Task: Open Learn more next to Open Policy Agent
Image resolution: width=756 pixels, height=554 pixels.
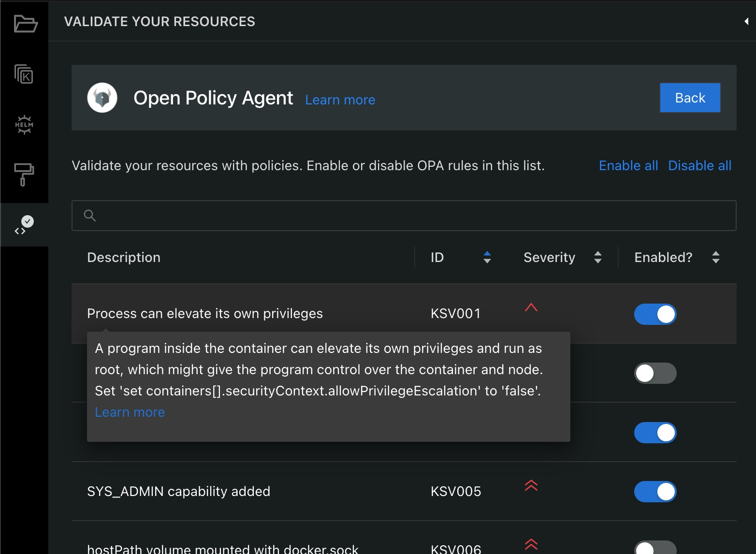Action: (340, 100)
